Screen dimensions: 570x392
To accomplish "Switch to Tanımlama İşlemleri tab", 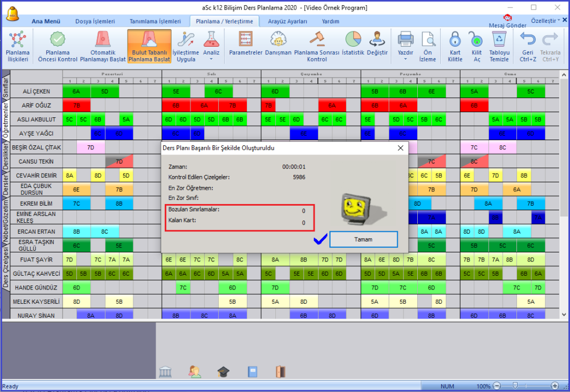I will pos(155,22).
